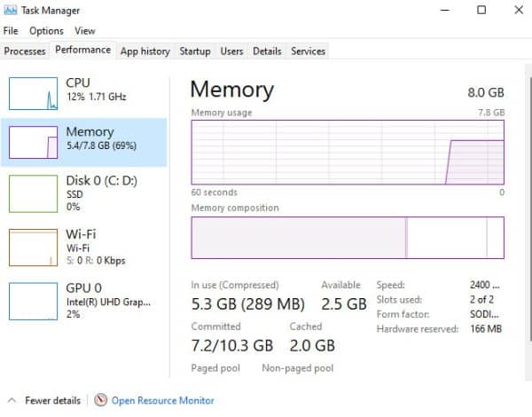Switch to the App history tab
Viewport: 532px width, 417px height.
point(145,51)
